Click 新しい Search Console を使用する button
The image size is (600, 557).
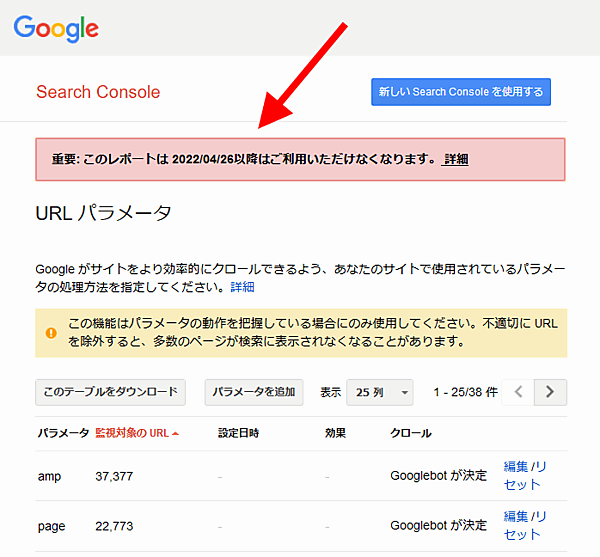461,92
